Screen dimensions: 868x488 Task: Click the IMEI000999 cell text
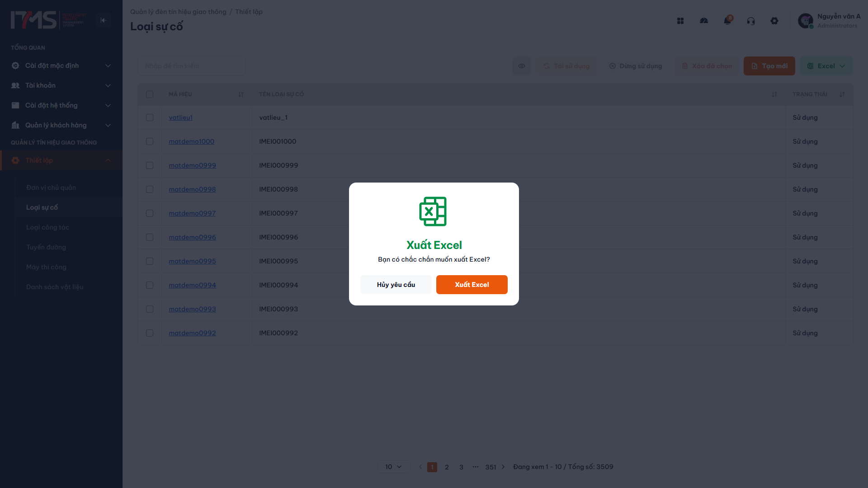(278, 165)
